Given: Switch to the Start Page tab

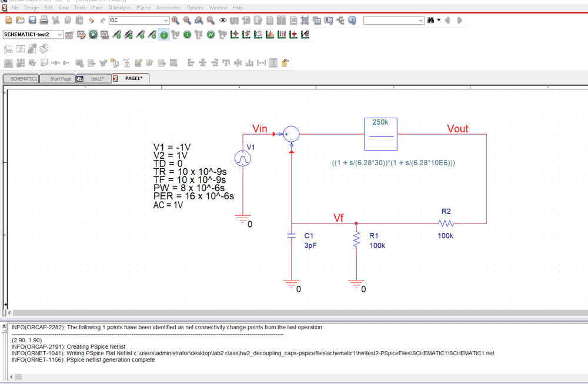Looking at the screenshot, I should pyautogui.click(x=60, y=78).
